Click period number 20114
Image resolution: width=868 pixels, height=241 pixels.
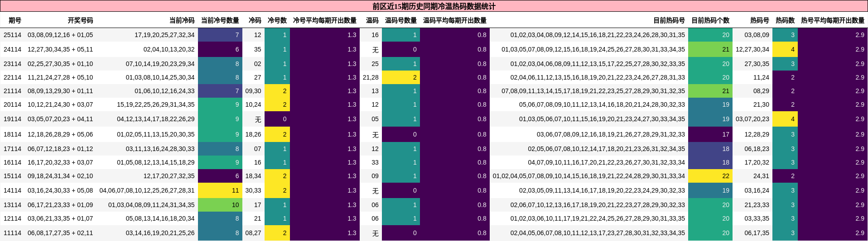pyautogui.click(x=12, y=104)
